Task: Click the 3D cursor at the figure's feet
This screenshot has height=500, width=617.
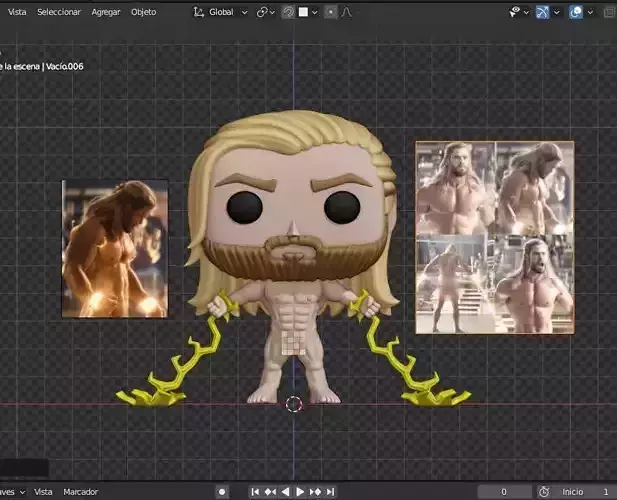Action: click(x=294, y=404)
